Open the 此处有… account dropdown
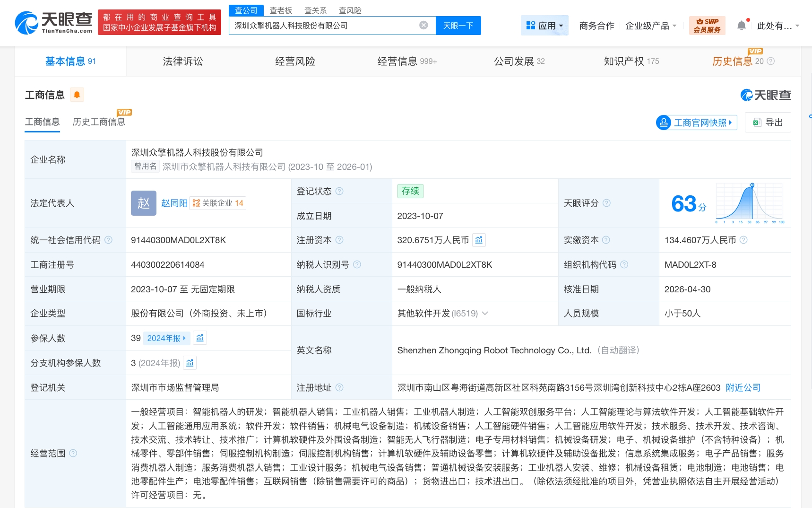Screen dimensions: 812x508 (778, 26)
